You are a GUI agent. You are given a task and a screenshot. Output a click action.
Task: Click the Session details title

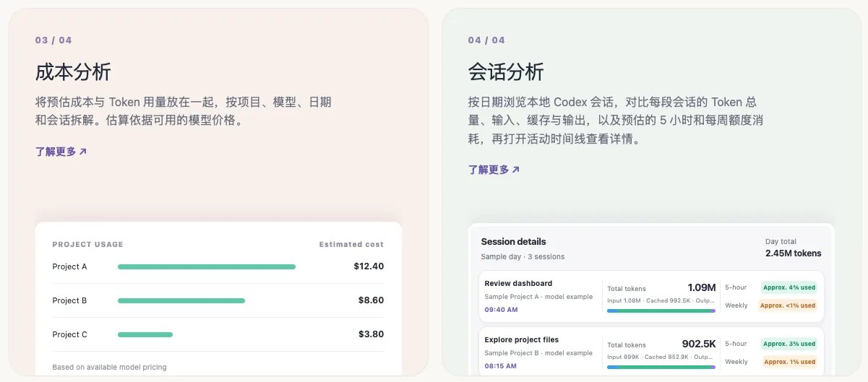(513, 242)
